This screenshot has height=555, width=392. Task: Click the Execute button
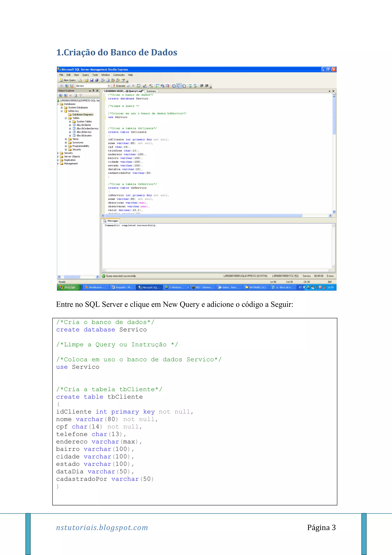119,86
